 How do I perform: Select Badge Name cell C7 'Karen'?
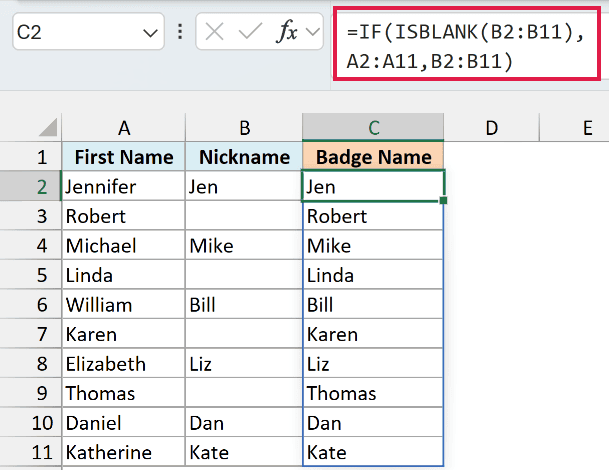[x=373, y=334]
